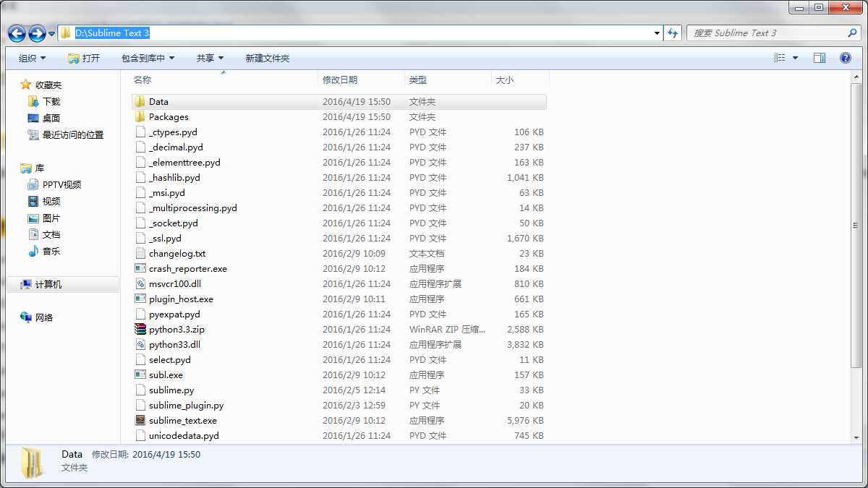Click the Data folder icon
The width and height of the screenshot is (868, 488).
[140, 102]
